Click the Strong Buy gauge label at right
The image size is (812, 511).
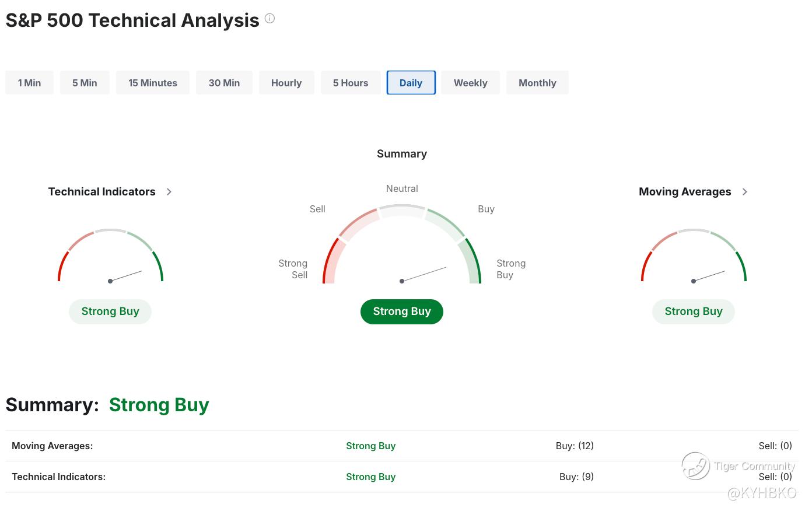coord(511,269)
